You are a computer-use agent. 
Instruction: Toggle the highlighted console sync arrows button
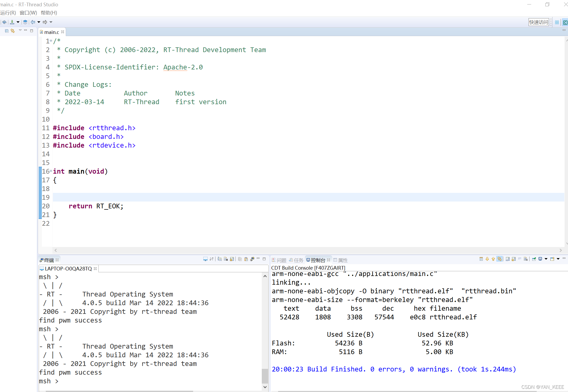pyautogui.click(x=500, y=259)
